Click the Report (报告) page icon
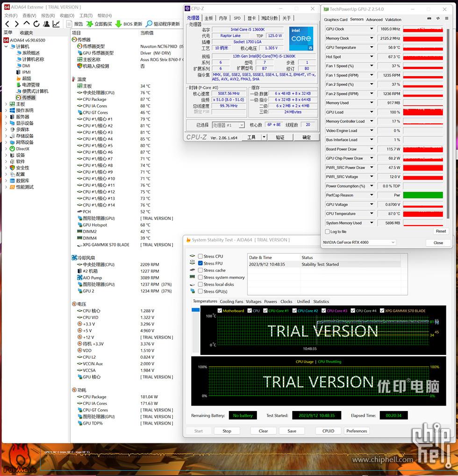458x476 pixels. [x=69, y=24]
